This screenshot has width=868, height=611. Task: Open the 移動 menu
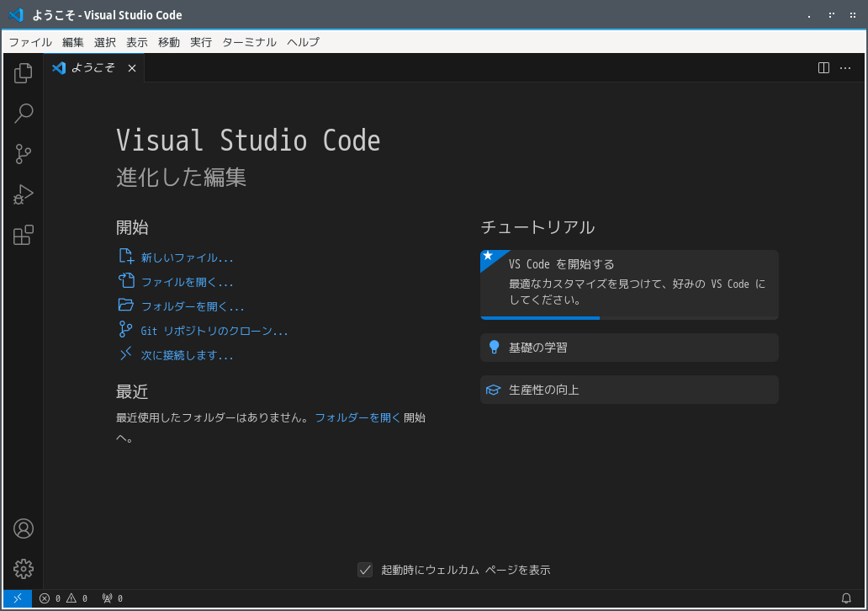click(x=169, y=42)
